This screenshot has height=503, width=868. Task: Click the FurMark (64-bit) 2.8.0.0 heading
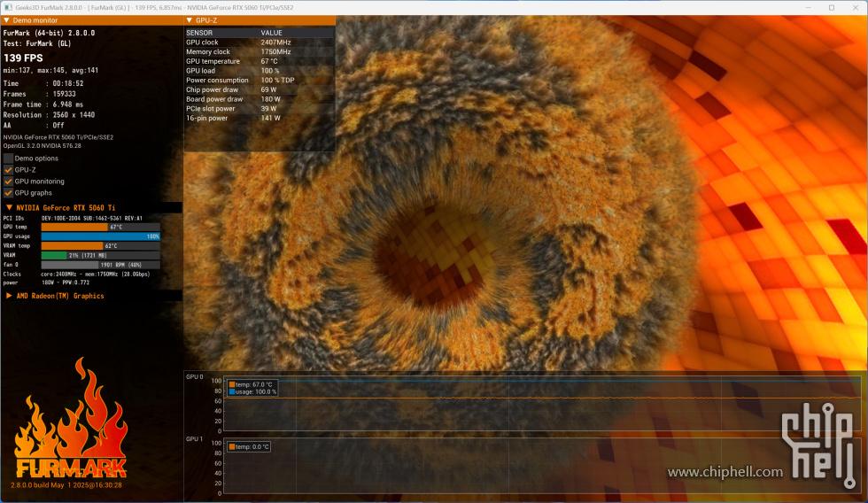[50, 33]
